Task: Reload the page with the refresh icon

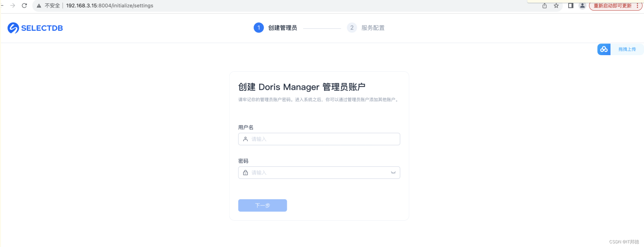Action: 24,6
